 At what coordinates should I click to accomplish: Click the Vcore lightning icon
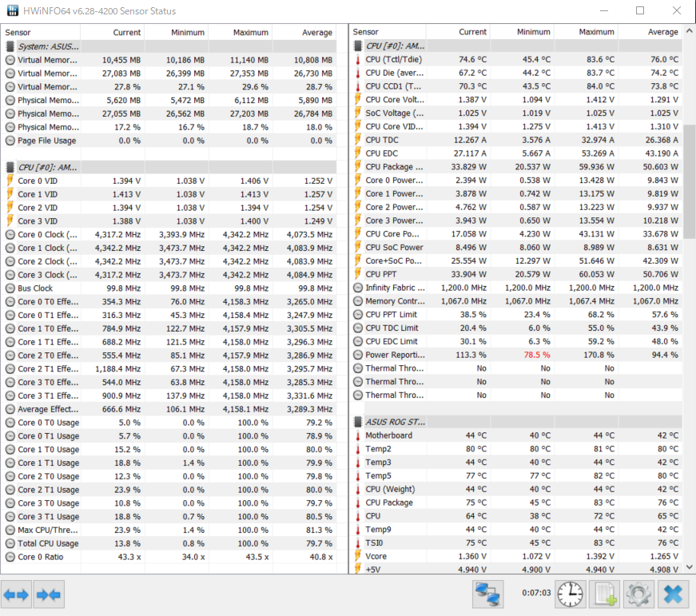point(358,556)
